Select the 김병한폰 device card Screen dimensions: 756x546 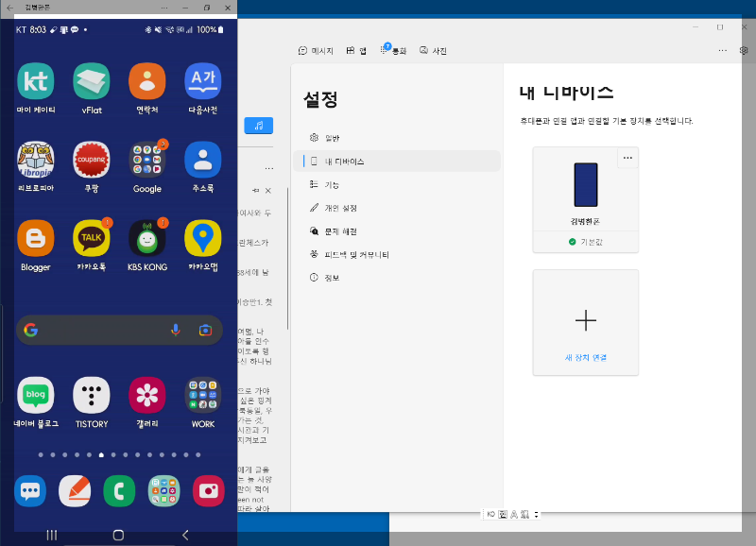pyautogui.click(x=585, y=200)
